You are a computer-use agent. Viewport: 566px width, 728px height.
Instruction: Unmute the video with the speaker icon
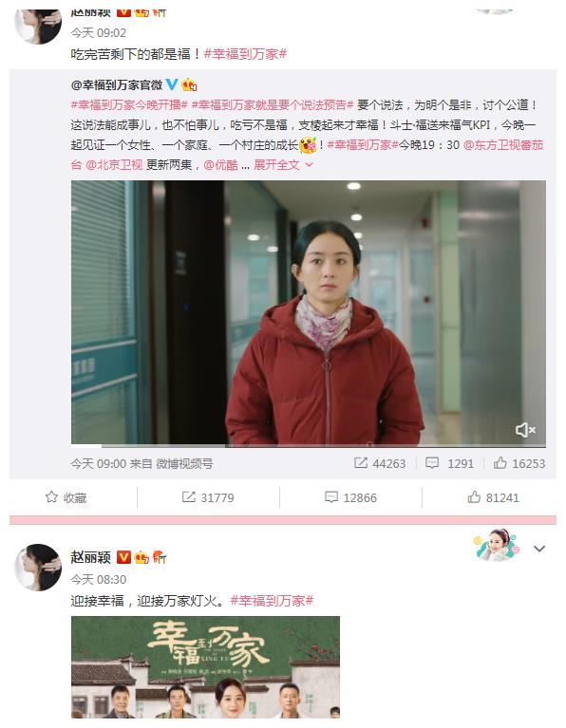tap(525, 430)
